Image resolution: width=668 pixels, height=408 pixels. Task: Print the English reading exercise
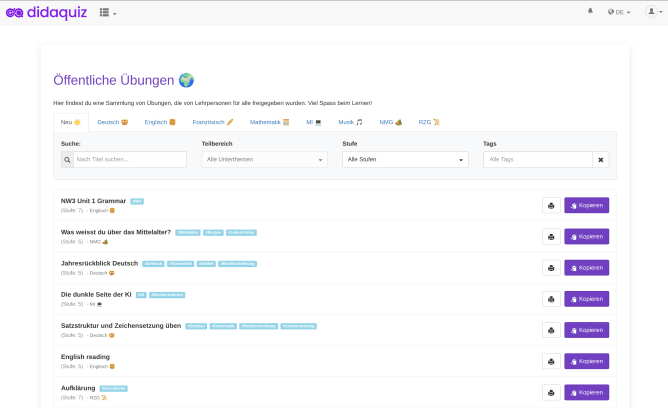(x=551, y=362)
